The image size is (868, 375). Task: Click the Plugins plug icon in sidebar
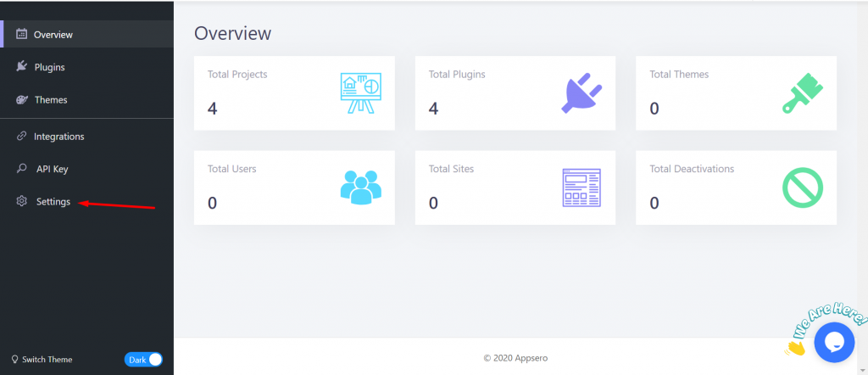tap(21, 66)
